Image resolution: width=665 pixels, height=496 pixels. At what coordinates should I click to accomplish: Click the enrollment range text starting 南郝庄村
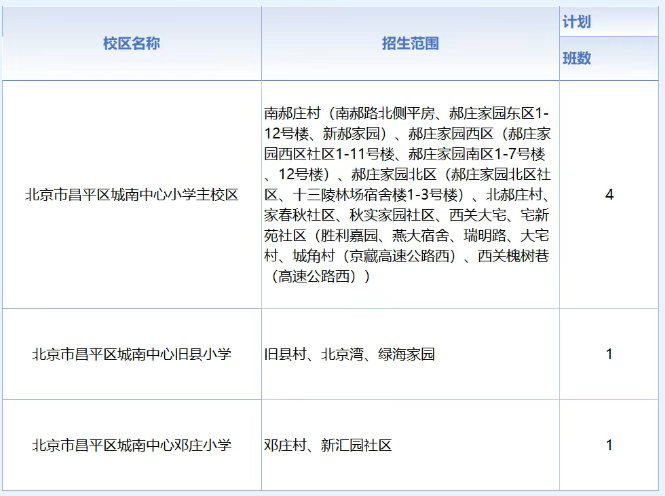click(x=407, y=195)
